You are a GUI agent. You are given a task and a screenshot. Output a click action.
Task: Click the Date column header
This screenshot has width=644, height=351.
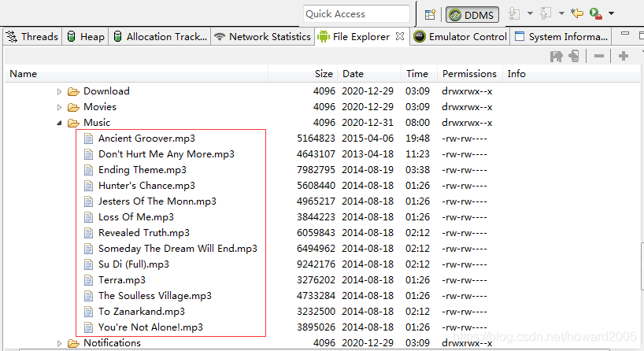(369, 73)
